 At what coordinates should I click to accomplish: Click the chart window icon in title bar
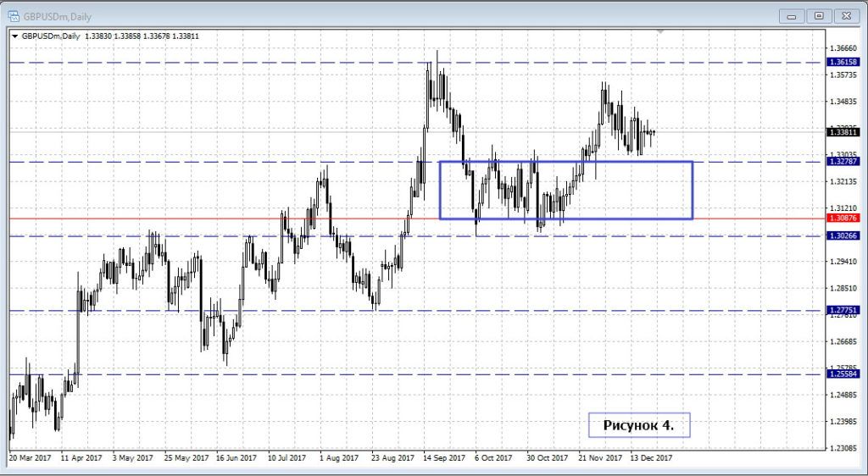[x=14, y=15]
